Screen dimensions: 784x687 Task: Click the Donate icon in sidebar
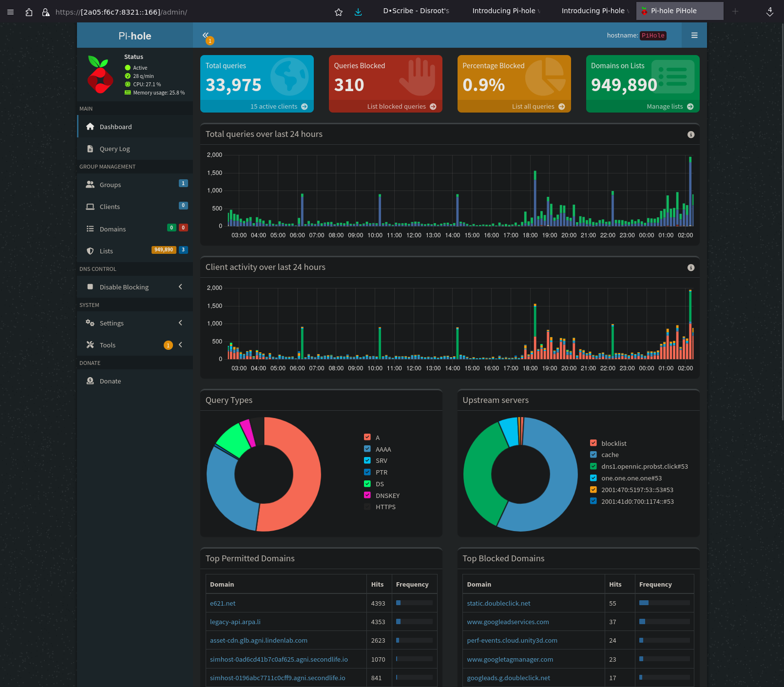coord(90,381)
